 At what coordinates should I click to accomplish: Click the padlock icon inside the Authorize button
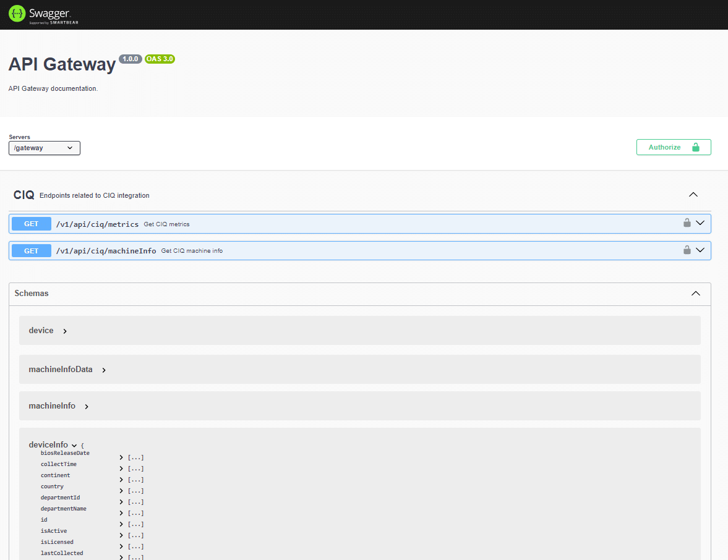pyautogui.click(x=695, y=147)
